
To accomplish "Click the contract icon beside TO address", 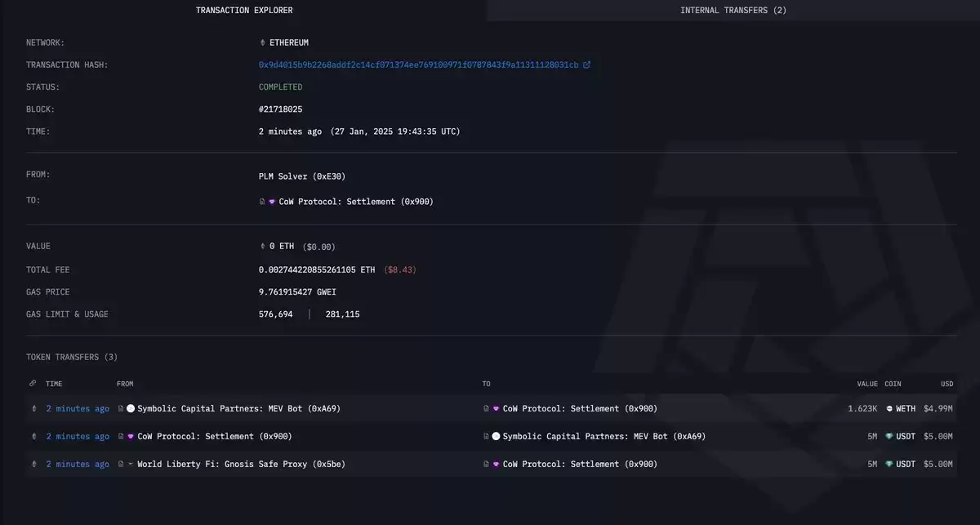I will 262,202.
